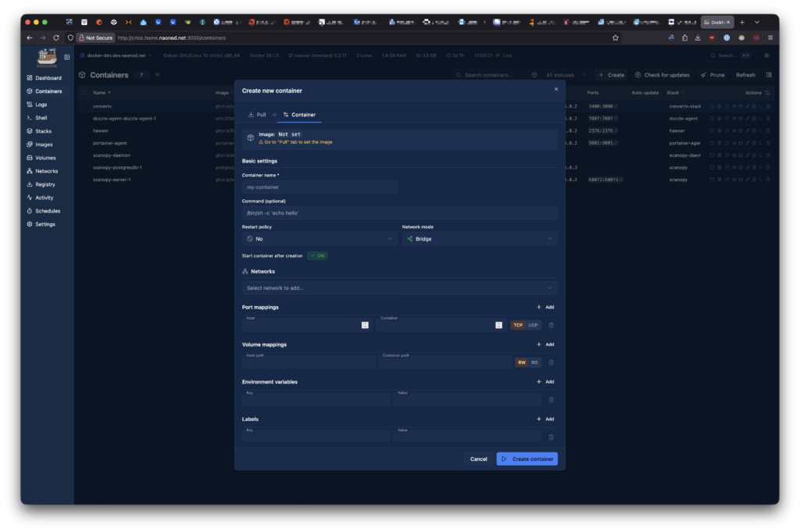Delete the port mapping row via trash icon
Viewport: 800px width, 532px height.
pos(551,325)
